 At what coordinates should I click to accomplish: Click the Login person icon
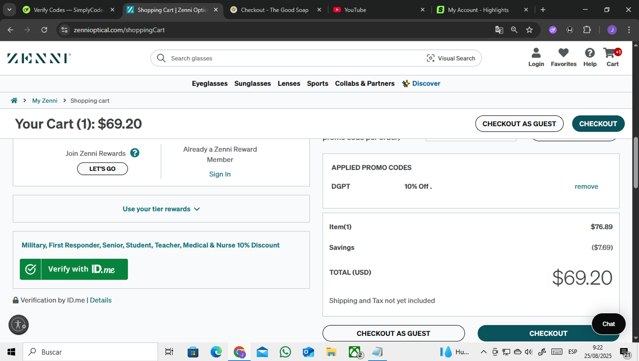pyautogui.click(x=536, y=53)
